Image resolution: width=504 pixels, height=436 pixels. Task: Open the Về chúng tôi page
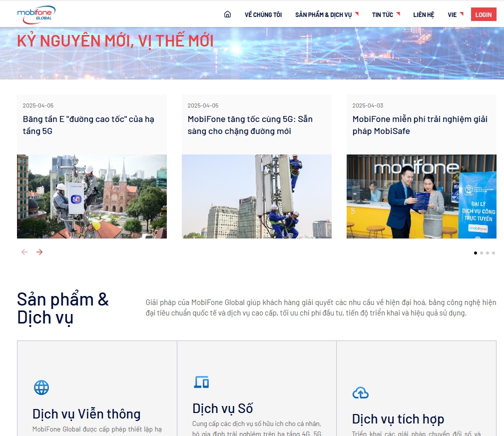point(263,15)
